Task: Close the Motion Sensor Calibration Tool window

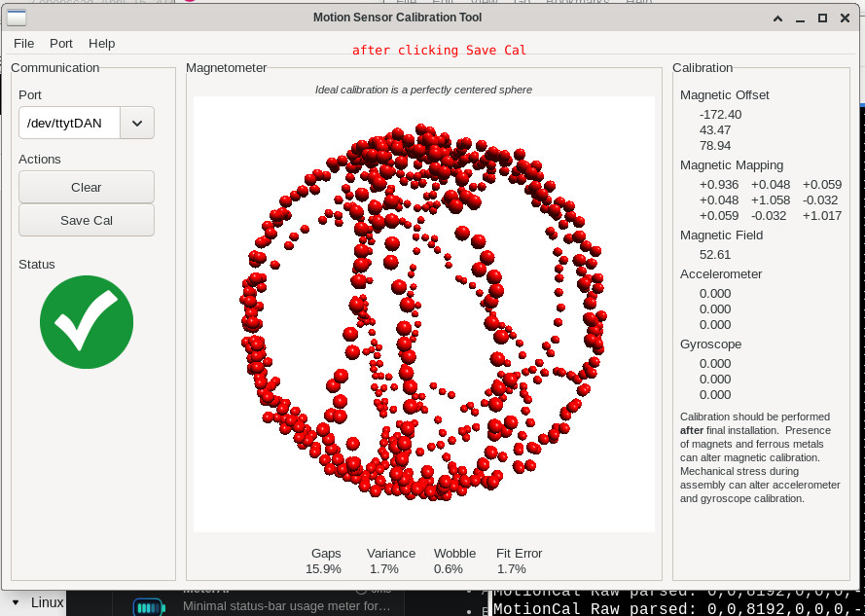Action: [845, 18]
